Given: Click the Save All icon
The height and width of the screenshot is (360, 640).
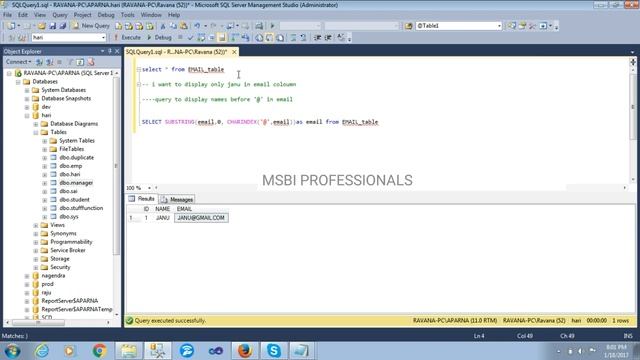Looking at the screenshot, I should [x=63, y=26].
